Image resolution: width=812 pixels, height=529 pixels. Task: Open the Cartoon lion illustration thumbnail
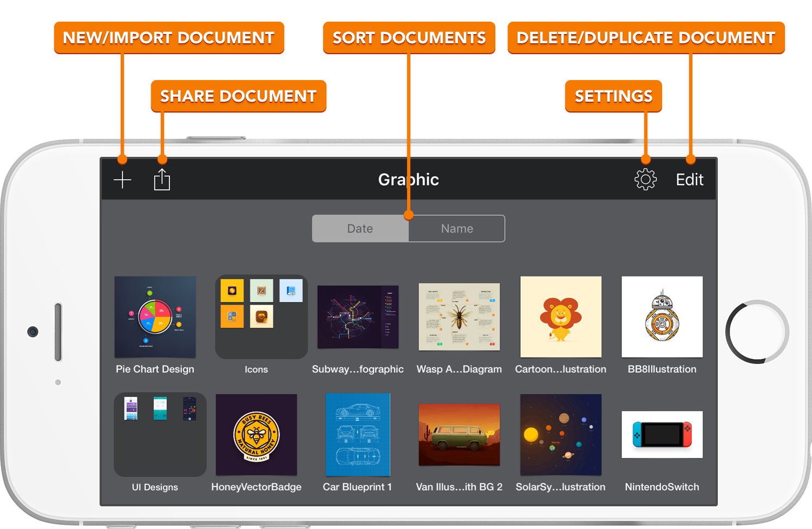561,317
